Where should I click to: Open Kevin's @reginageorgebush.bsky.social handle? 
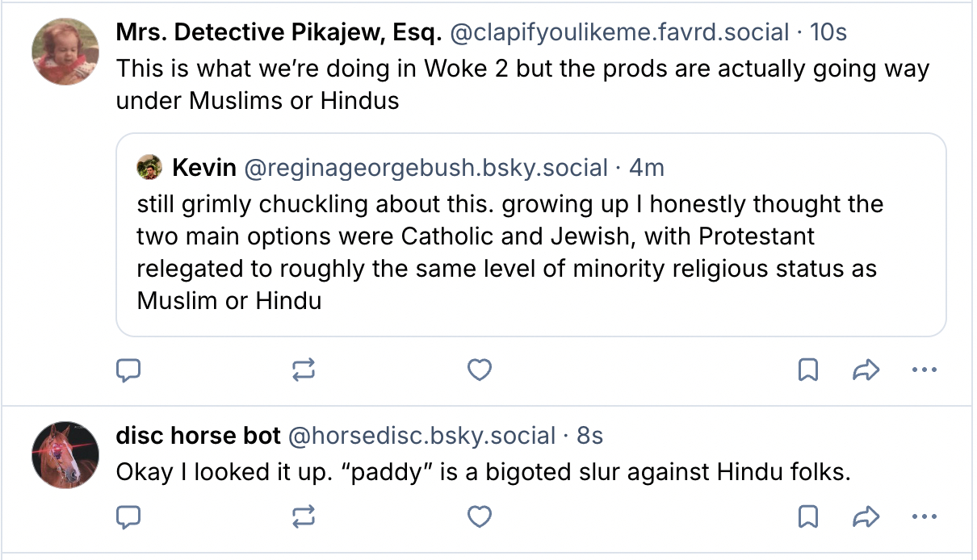pyautogui.click(x=425, y=168)
